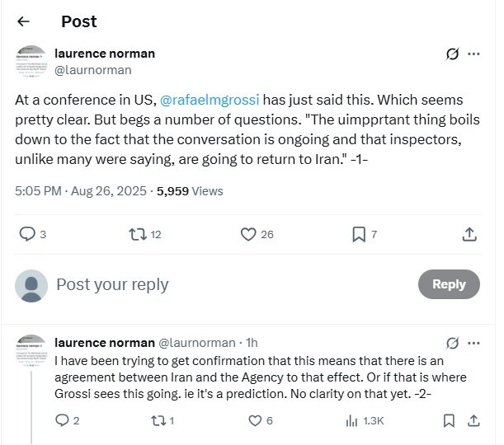Click the Grok icon on the reply post
This screenshot has width=504, height=445.
(x=452, y=342)
